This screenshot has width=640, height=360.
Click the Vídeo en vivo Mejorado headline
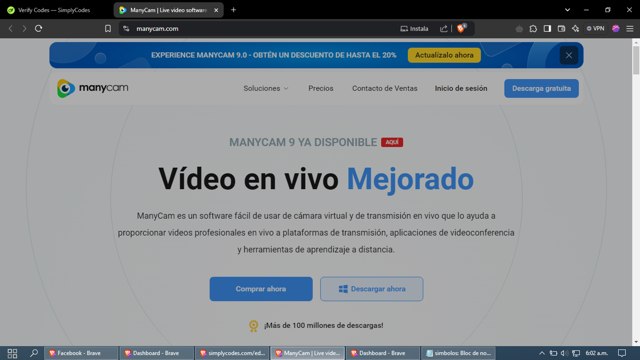(316, 179)
